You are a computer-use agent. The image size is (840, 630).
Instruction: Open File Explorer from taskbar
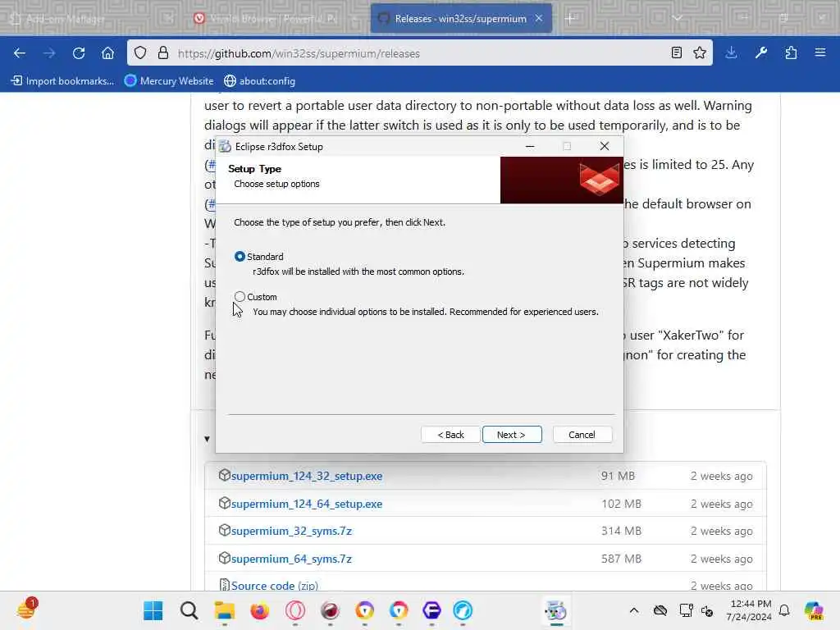click(x=225, y=610)
